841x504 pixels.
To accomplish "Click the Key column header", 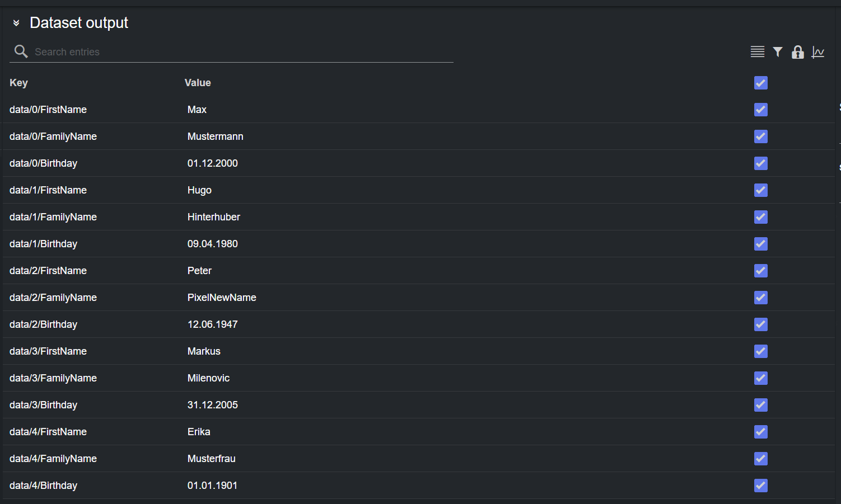I will pos(18,83).
